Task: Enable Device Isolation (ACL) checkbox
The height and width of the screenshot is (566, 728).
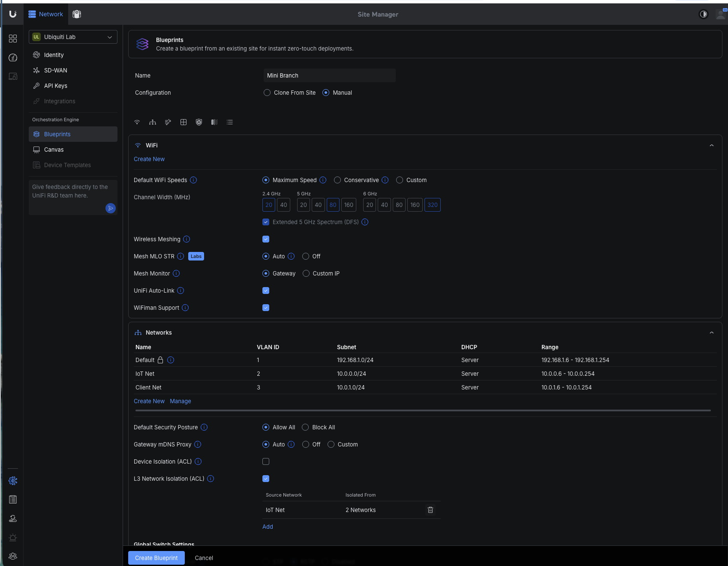Action: pyautogui.click(x=266, y=461)
